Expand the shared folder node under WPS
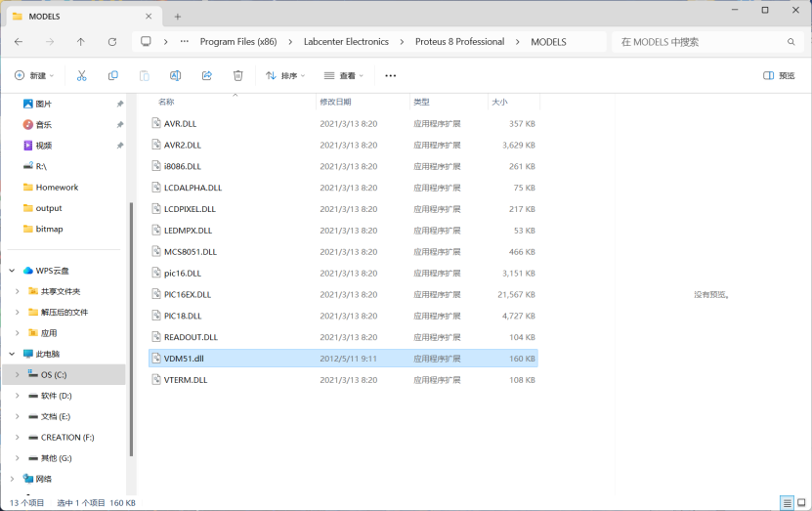 [17, 291]
